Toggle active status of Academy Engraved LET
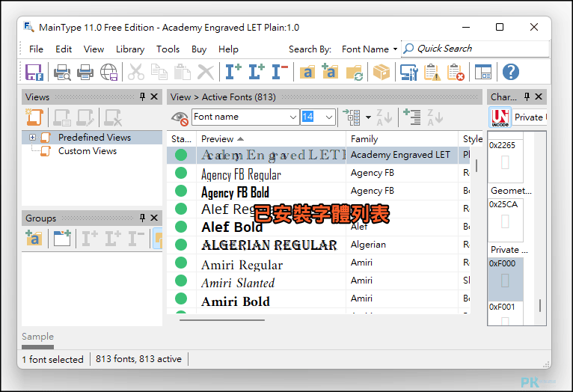Screen dimensions: 573x392 pyautogui.click(x=181, y=155)
